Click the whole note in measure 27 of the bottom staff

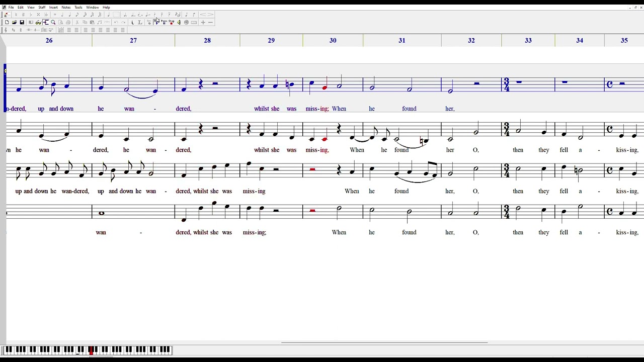(x=101, y=213)
